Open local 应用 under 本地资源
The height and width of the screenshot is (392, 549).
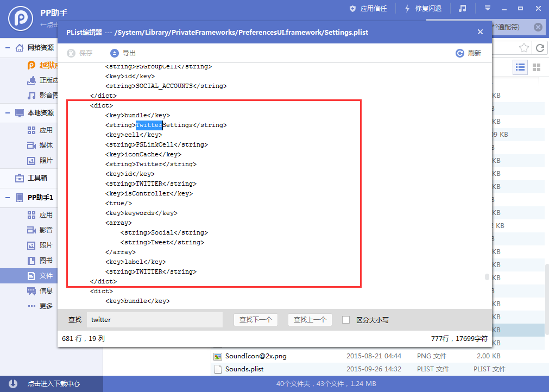(40, 130)
